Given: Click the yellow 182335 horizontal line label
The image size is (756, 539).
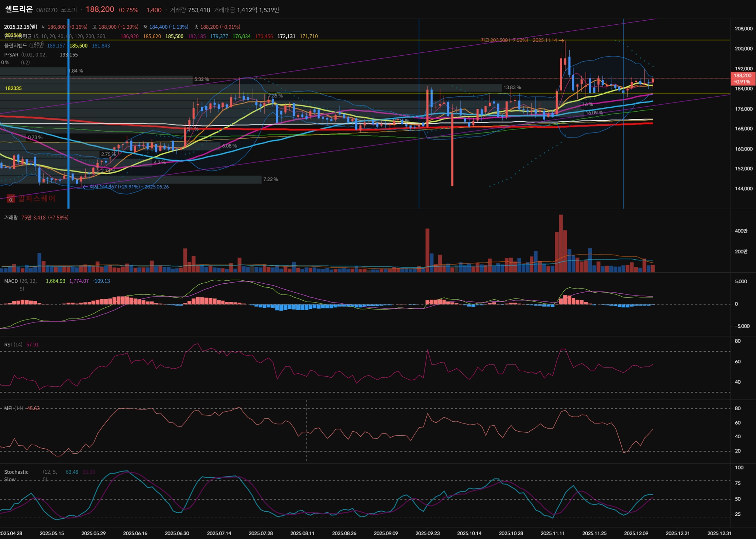Looking at the screenshot, I should [x=13, y=89].
